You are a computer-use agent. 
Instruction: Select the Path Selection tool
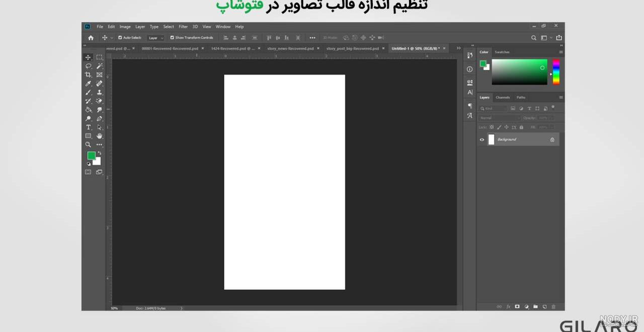(99, 127)
